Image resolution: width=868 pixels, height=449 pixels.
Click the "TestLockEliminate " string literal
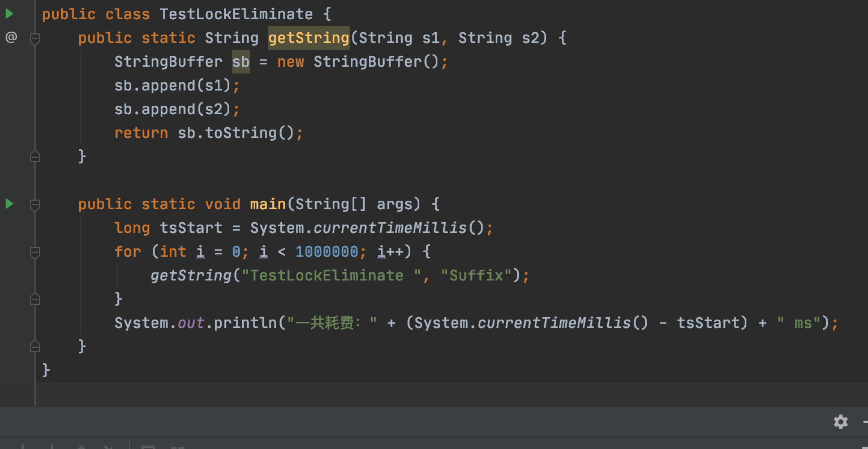[x=332, y=275]
